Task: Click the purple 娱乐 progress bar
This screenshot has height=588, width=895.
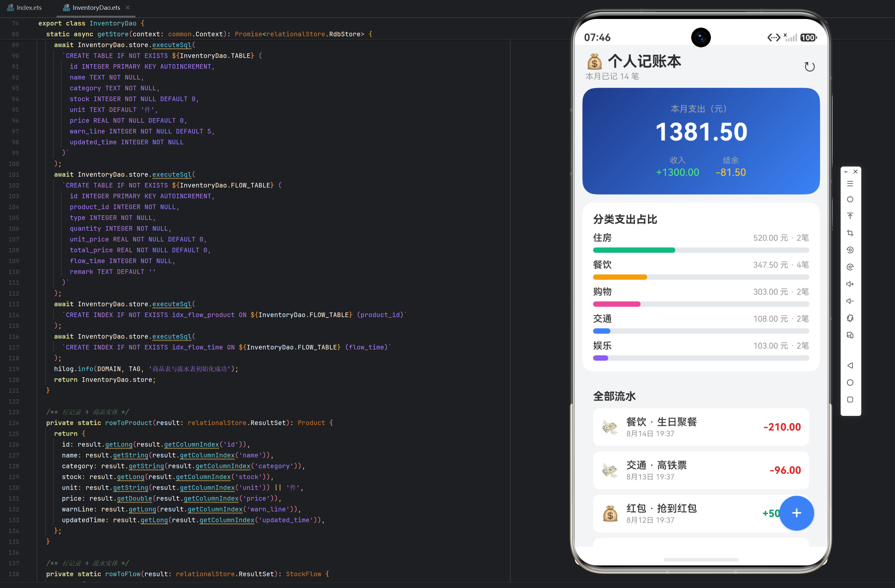Action: coord(600,358)
